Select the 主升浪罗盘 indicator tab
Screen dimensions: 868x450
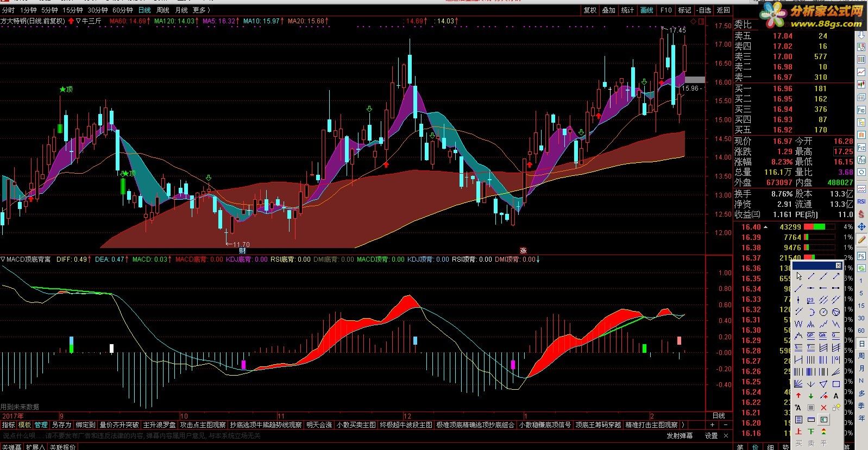159,425
